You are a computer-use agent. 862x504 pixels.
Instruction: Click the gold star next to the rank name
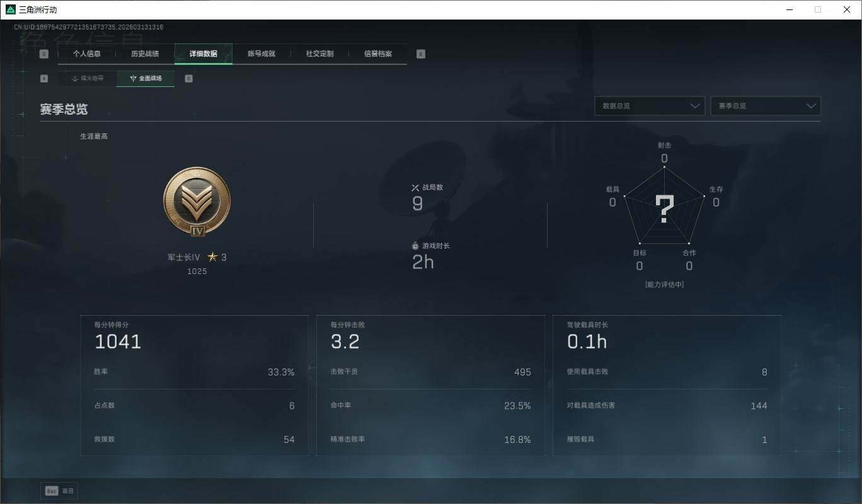(213, 257)
